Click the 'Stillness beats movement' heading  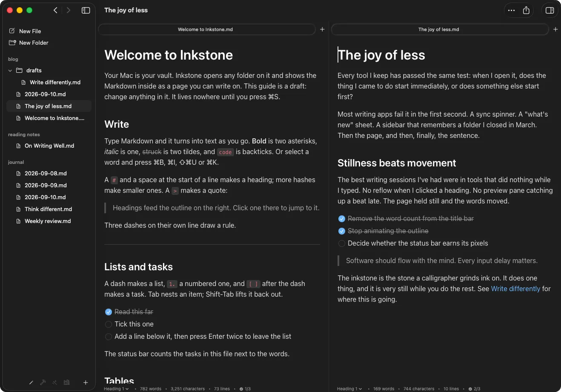click(397, 163)
